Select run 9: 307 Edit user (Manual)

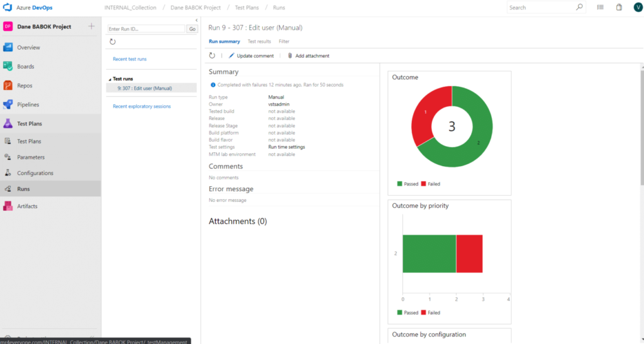click(145, 88)
